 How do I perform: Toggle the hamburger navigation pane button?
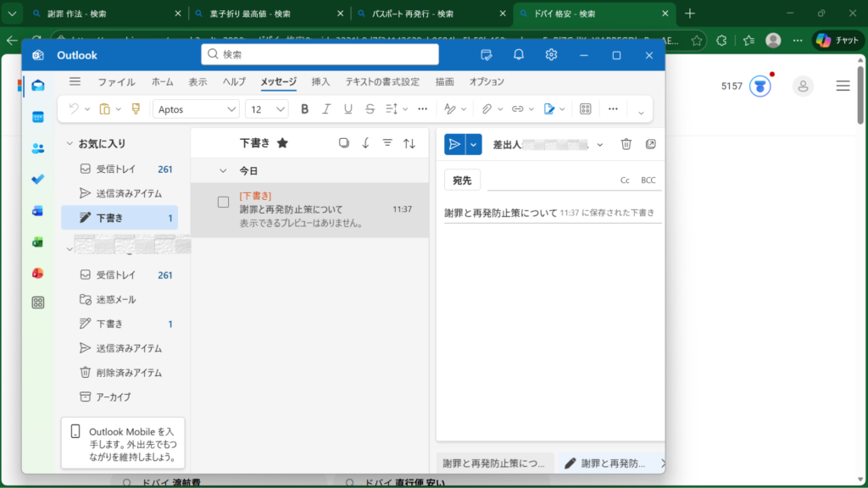pos(75,81)
